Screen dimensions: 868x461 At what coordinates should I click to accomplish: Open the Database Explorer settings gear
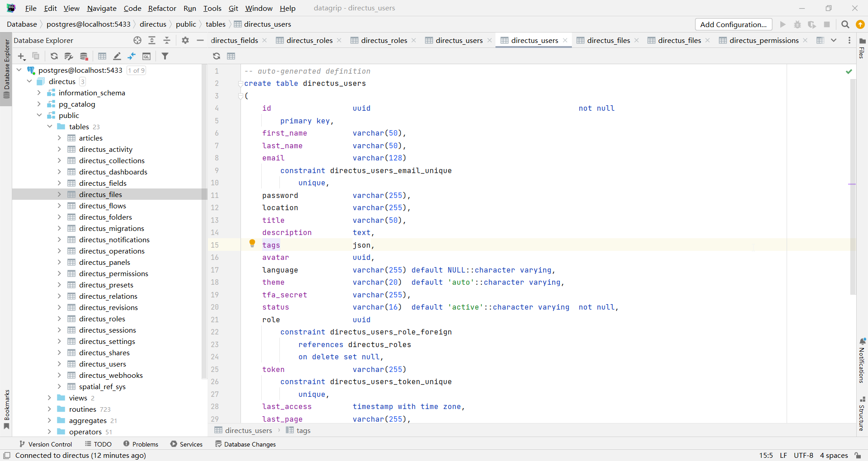(x=185, y=40)
